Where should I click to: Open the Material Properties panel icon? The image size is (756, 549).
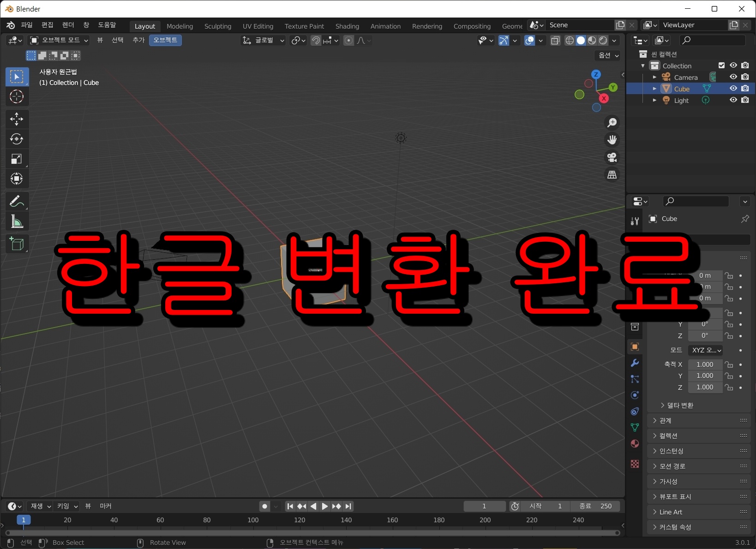635,443
